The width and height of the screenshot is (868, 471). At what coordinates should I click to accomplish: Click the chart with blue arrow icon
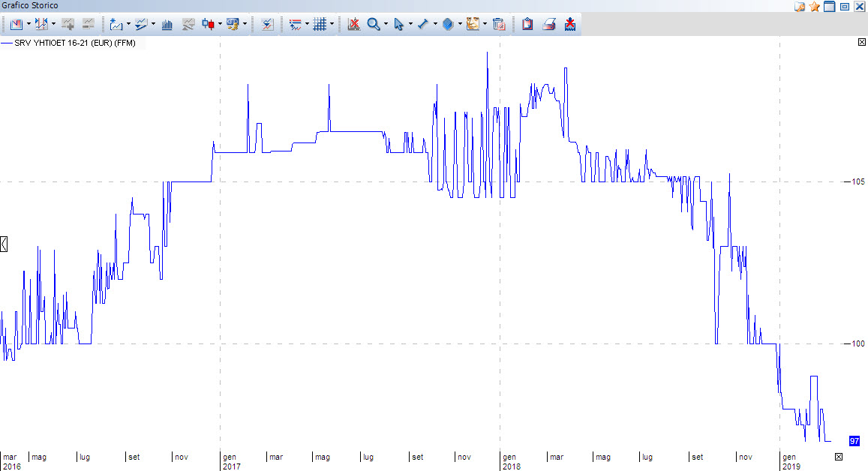(x=267, y=24)
